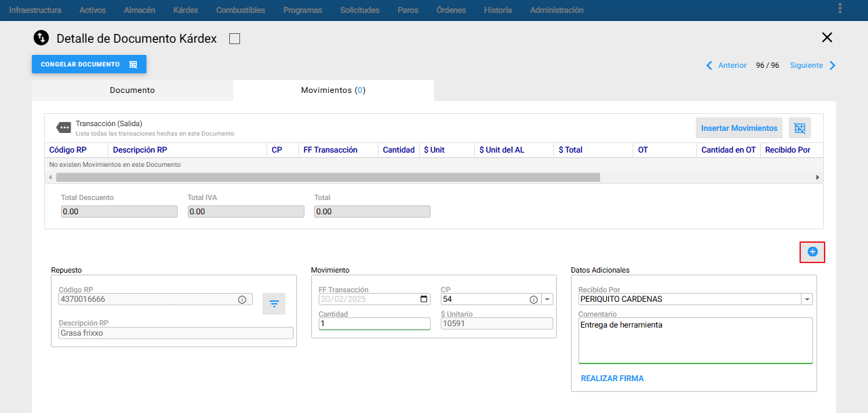Click the Total Descuento field
Viewport: 868px width, 413px height.
(x=119, y=212)
